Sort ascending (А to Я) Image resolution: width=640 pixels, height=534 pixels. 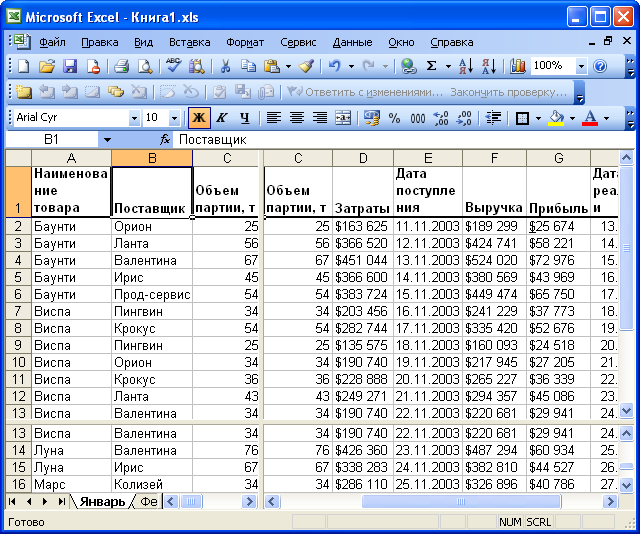coord(466,66)
